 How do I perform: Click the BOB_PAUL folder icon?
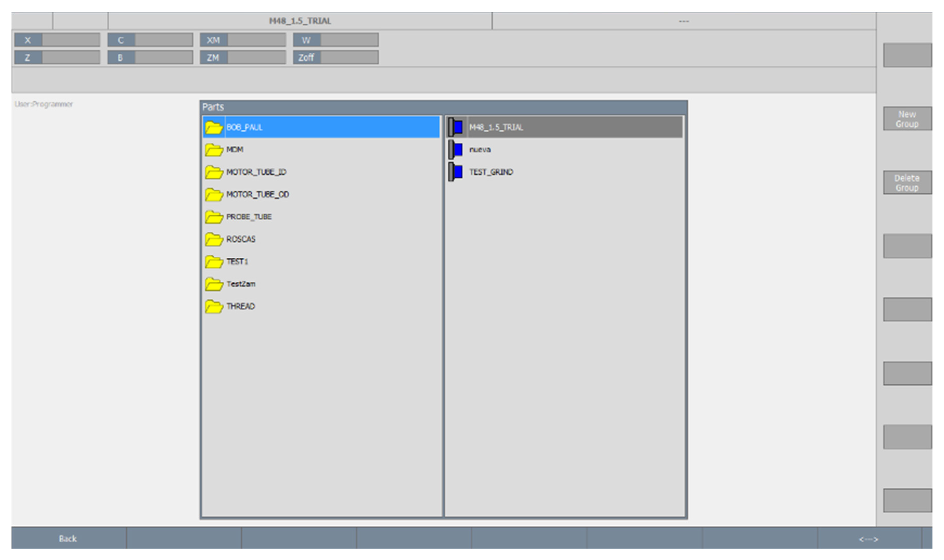214,128
